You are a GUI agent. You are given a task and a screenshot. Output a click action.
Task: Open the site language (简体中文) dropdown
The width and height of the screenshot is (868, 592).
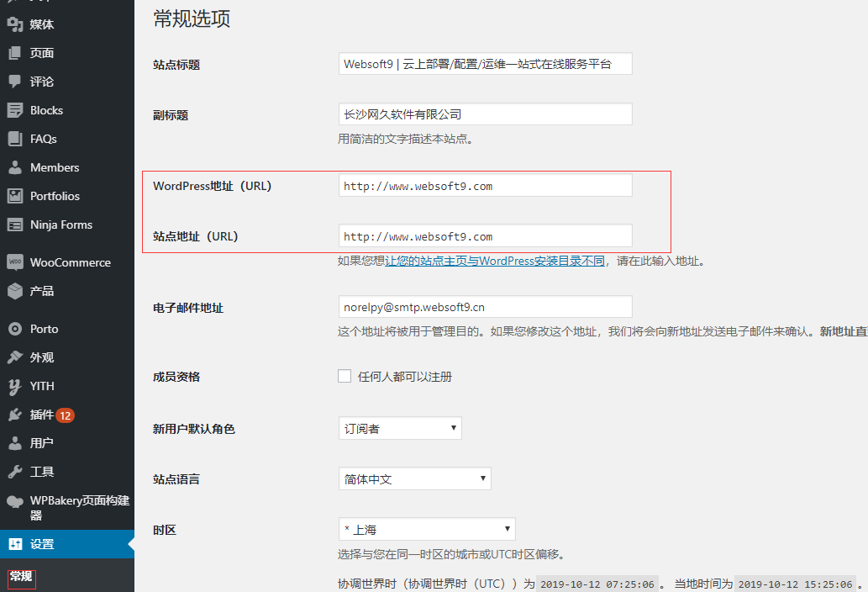414,478
